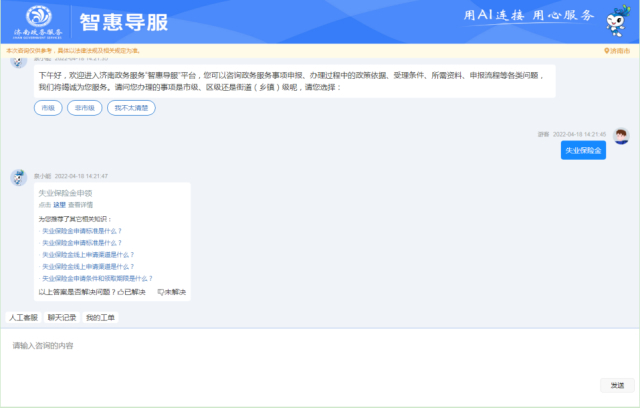Open the 我的工单 tab

pos(100,317)
